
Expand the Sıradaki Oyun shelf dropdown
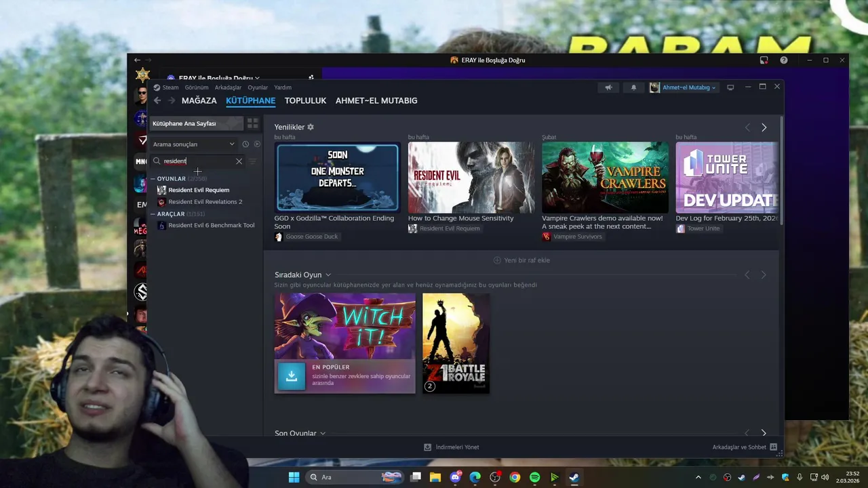[x=328, y=275]
